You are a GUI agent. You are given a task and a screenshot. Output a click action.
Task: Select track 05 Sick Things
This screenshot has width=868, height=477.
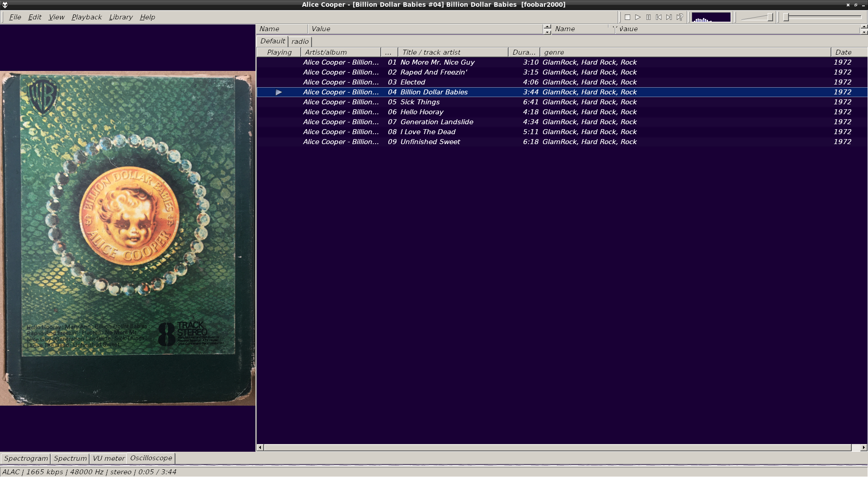tap(562, 102)
